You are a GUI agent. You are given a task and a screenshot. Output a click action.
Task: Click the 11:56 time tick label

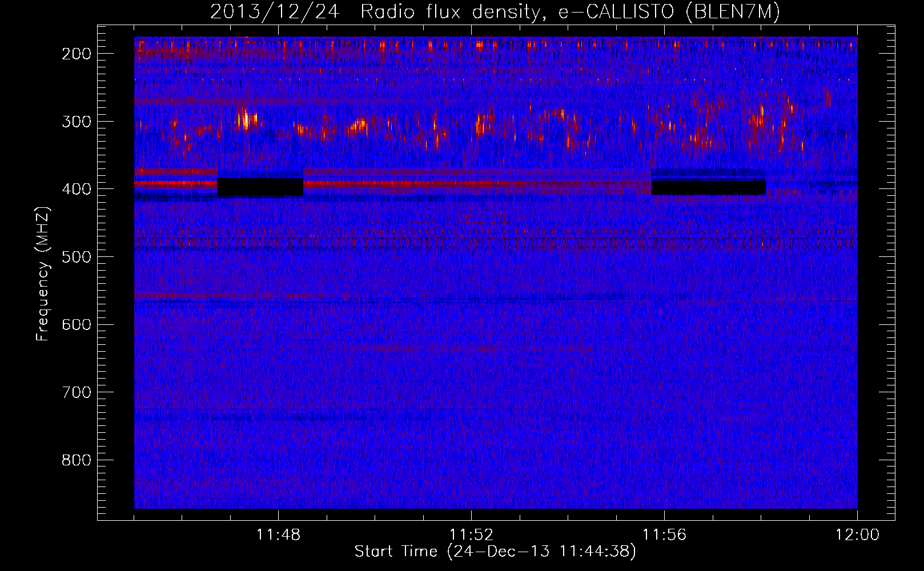coord(664,535)
